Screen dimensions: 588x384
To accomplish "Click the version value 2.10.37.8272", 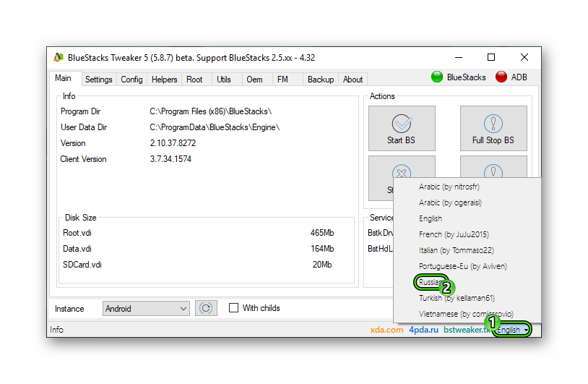I will [x=173, y=143].
